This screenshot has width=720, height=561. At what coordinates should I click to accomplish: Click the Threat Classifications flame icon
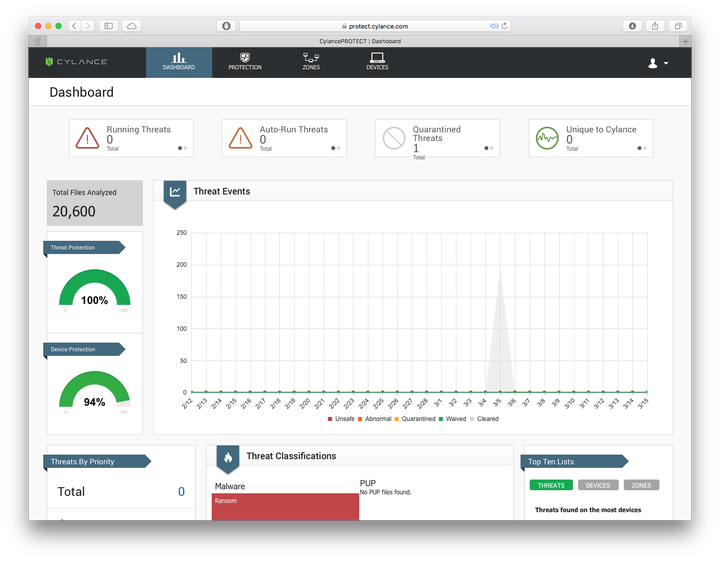coord(228,458)
